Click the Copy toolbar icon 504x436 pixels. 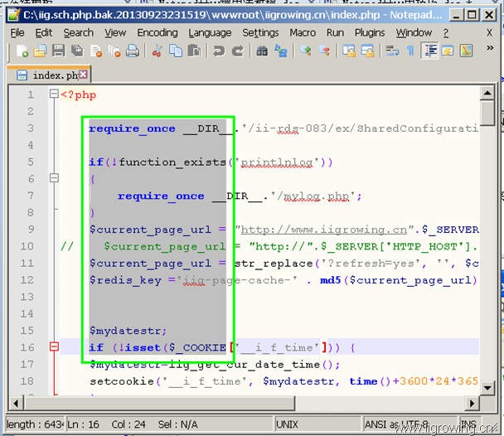coord(176,51)
